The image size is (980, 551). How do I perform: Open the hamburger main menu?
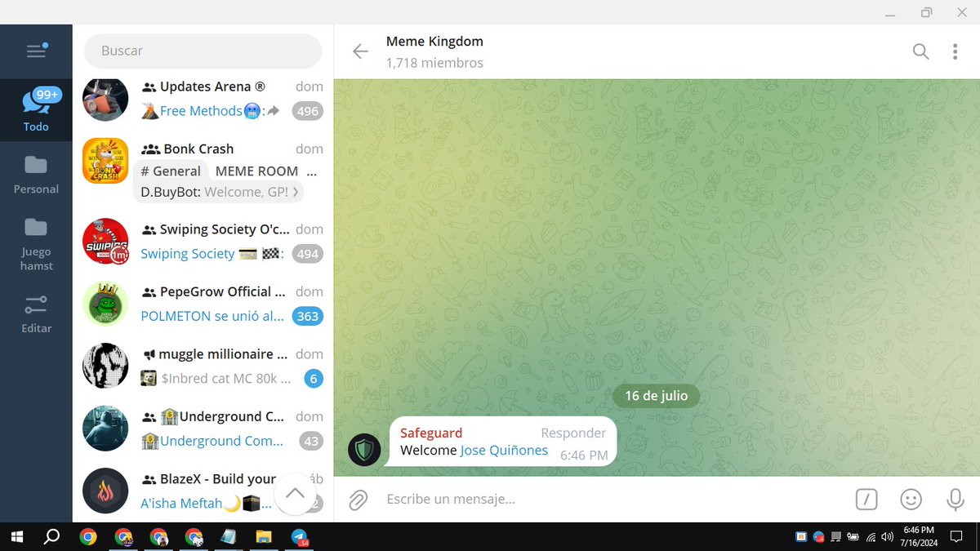tap(36, 51)
